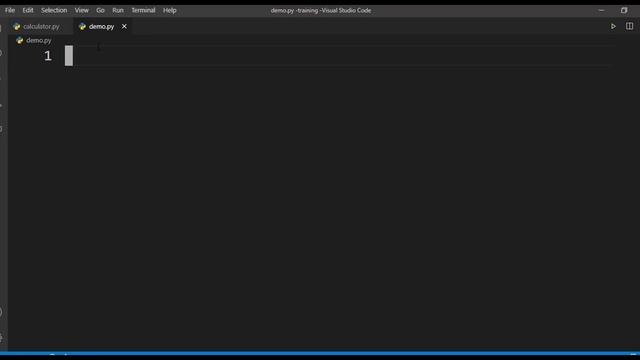Open the Edit menu
The image size is (640, 360).
tap(28, 10)
